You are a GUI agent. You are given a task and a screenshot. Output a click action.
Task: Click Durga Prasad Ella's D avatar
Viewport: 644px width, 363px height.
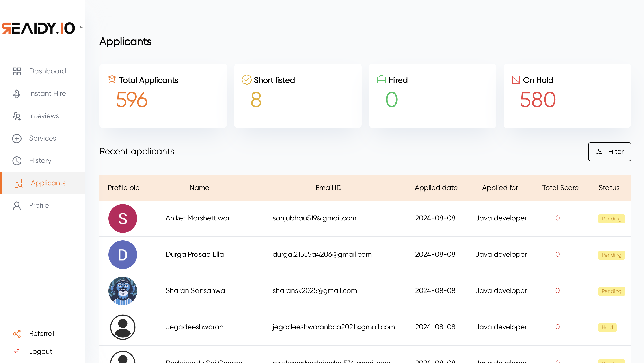[123, 255]
